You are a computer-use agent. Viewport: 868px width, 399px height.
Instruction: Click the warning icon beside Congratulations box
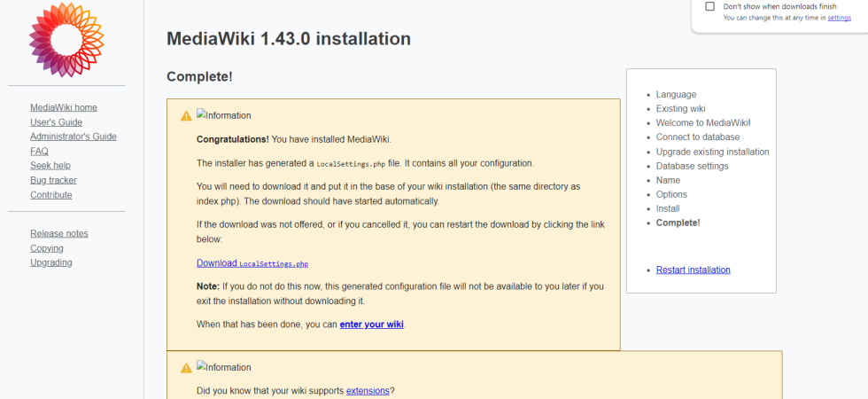coord(186,116)
